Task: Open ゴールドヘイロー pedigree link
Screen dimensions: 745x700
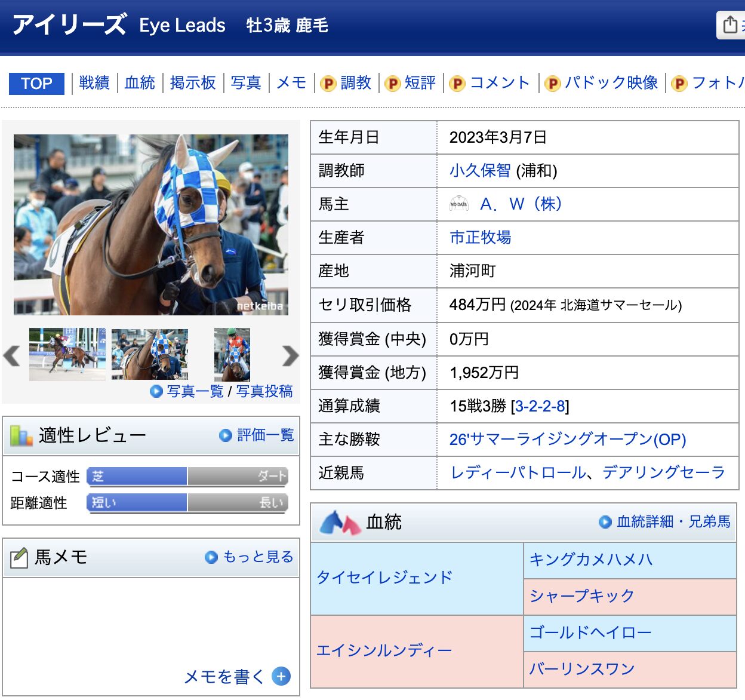Action: click(x=590, y=633)
